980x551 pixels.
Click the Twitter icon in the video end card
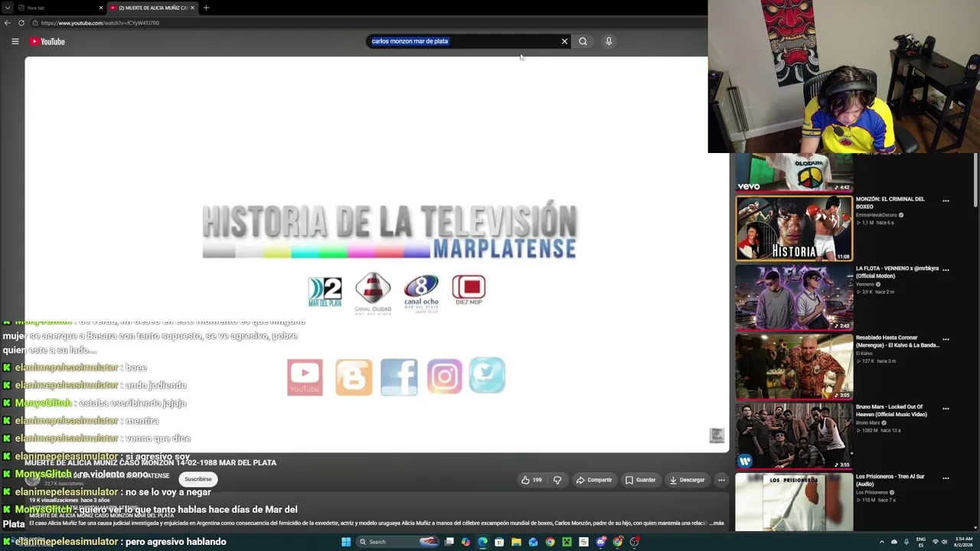(x=487, y=375)
